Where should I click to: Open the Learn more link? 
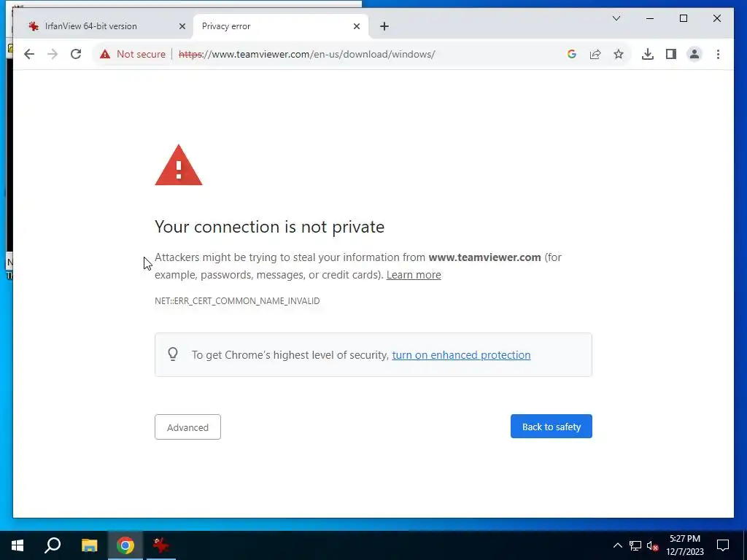(x=414, y=275)
